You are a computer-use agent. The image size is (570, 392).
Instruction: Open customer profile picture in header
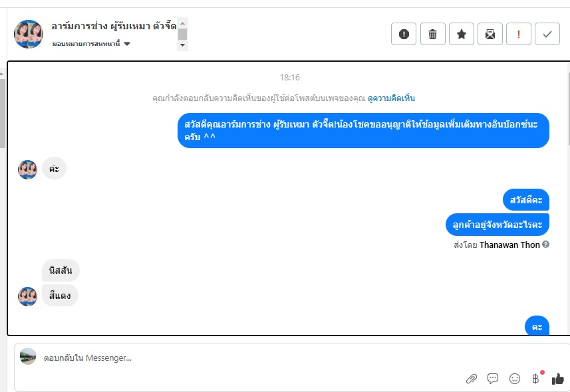pyautogui.click(x=29, y=34)
